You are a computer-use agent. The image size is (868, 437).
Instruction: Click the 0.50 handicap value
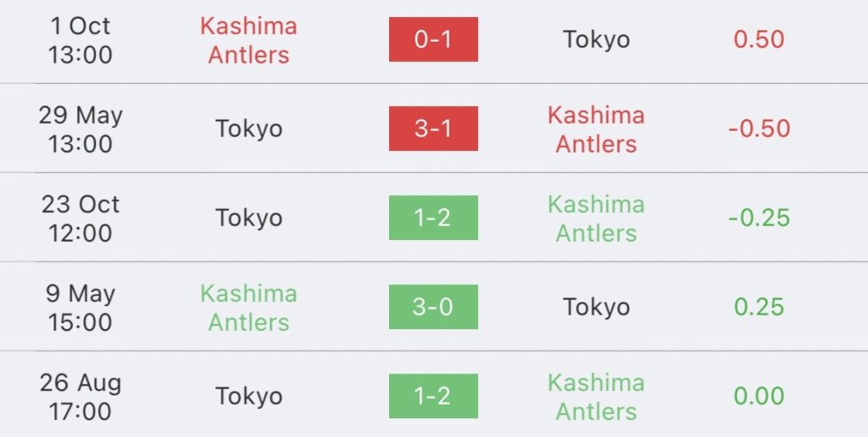pos(759,39)
